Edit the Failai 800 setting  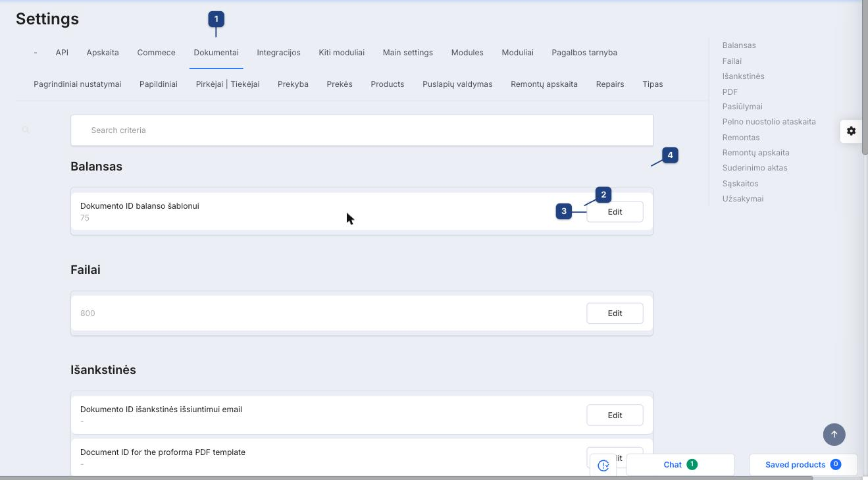click(615, 313)
